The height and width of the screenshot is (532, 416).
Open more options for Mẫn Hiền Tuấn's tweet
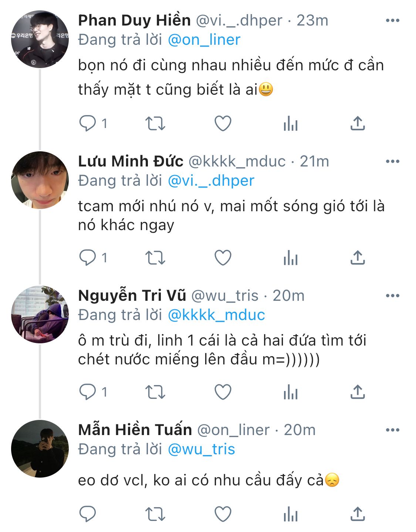(392, 430)
